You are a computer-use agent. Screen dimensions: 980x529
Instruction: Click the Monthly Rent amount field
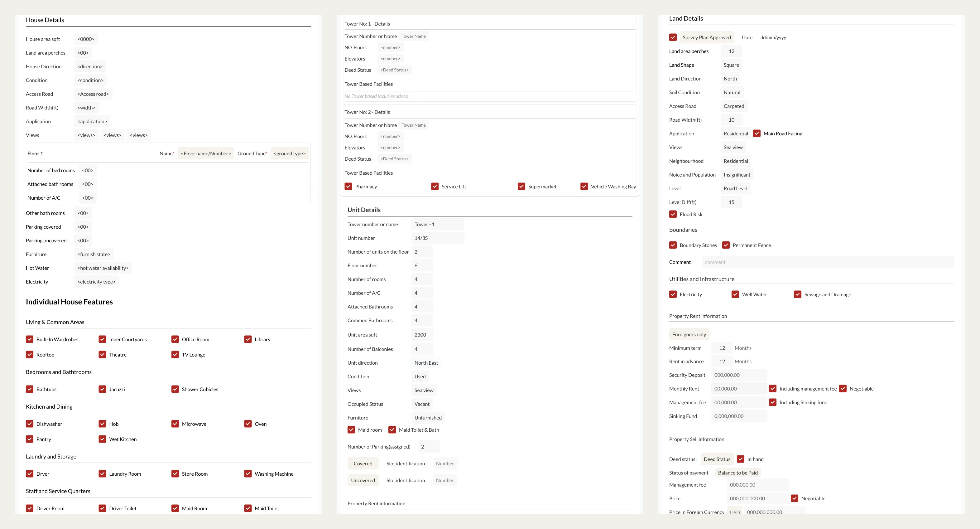739,389
